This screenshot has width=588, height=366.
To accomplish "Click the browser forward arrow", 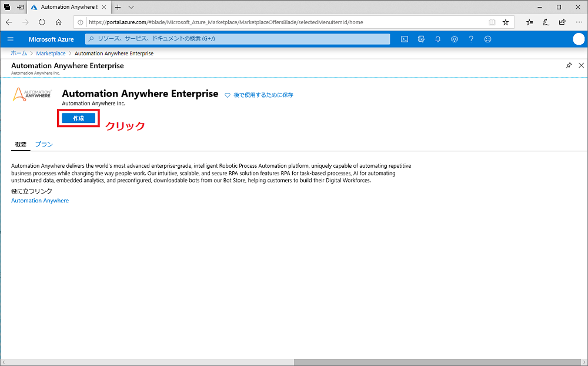I will tap(25, 22).
